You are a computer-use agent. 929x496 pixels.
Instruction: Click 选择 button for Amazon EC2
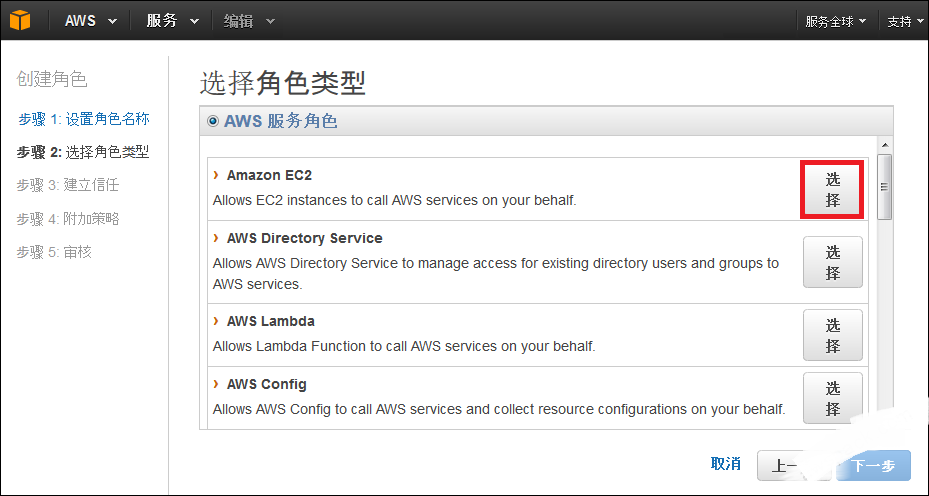coord(832,189)
